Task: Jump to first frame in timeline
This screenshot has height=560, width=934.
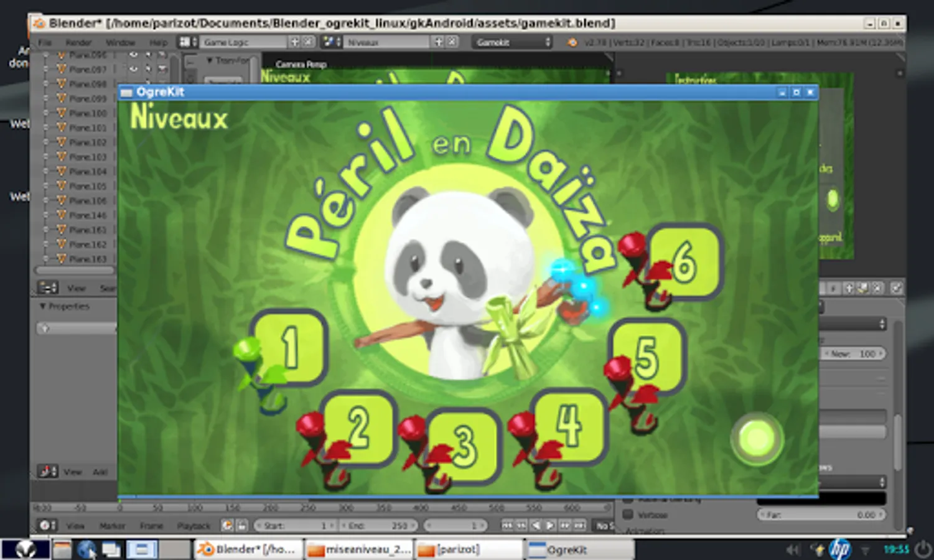Action: [507, 526]
